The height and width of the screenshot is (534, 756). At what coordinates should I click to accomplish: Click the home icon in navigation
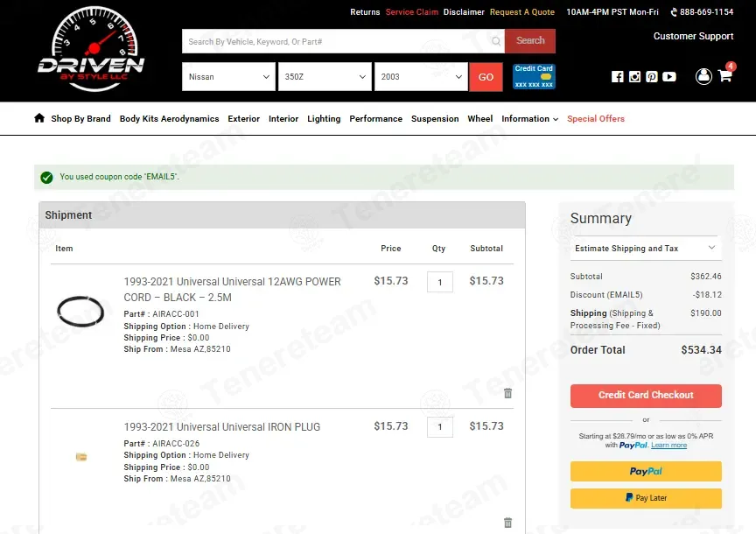point(39,118)
